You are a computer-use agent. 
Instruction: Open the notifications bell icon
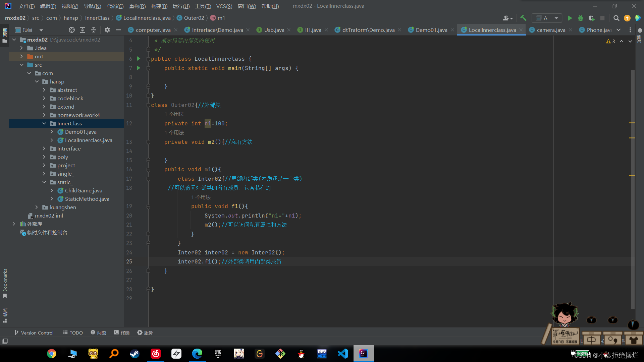[x=640, y=30]
